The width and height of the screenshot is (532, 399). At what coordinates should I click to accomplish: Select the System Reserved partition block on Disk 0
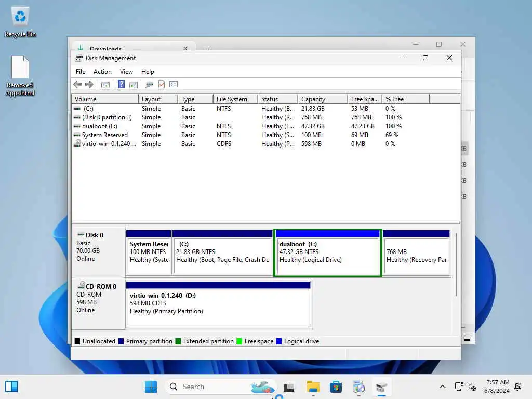pos(149,253)
